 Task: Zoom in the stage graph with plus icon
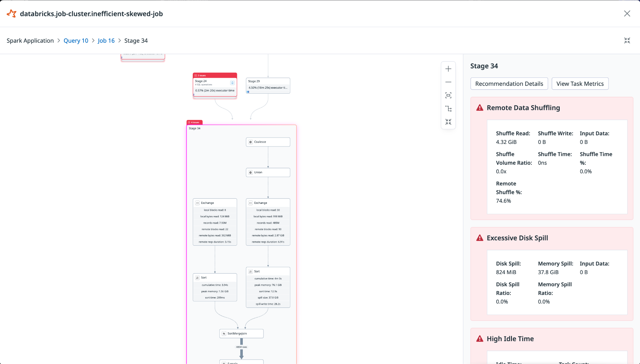point(448,69)
